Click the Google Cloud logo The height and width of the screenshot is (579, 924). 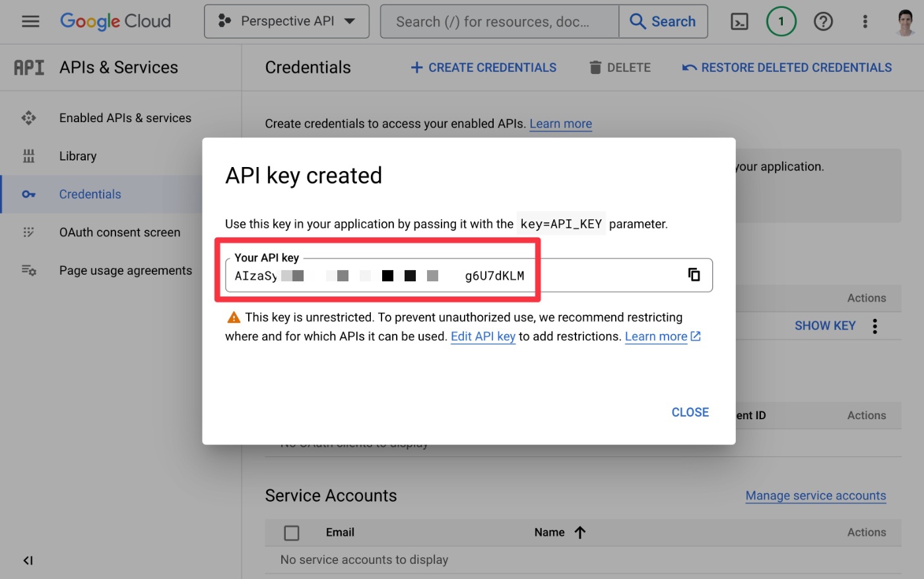[115, 22]
